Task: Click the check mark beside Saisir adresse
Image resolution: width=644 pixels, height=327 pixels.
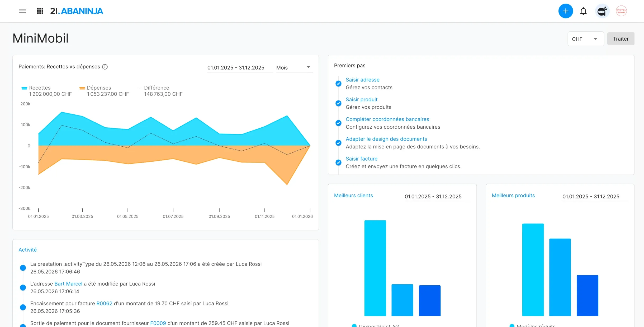Action: point(338,84)
